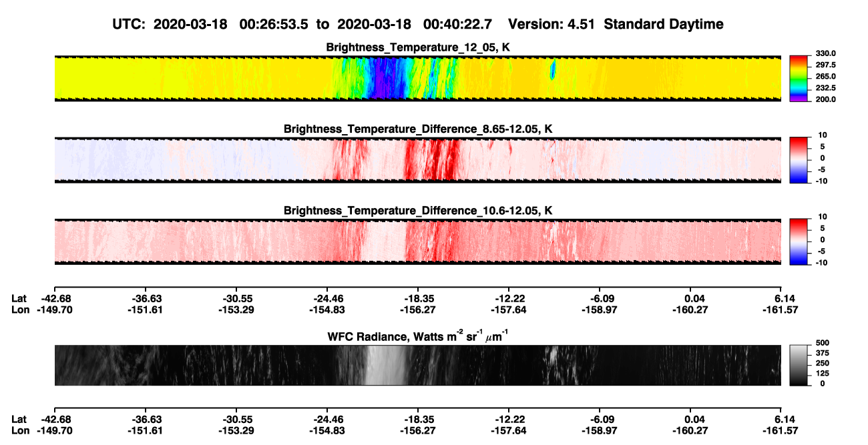This screenshot has width=868, height=445.
Task: Click the '125' label on WFC colorbar
Action: 822,375
